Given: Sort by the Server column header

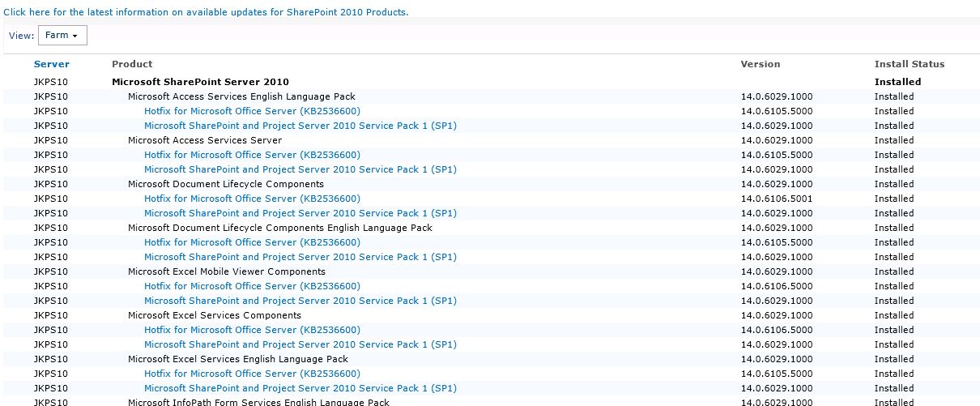Looking at the screenshot, I should click(x=52, y=64).
